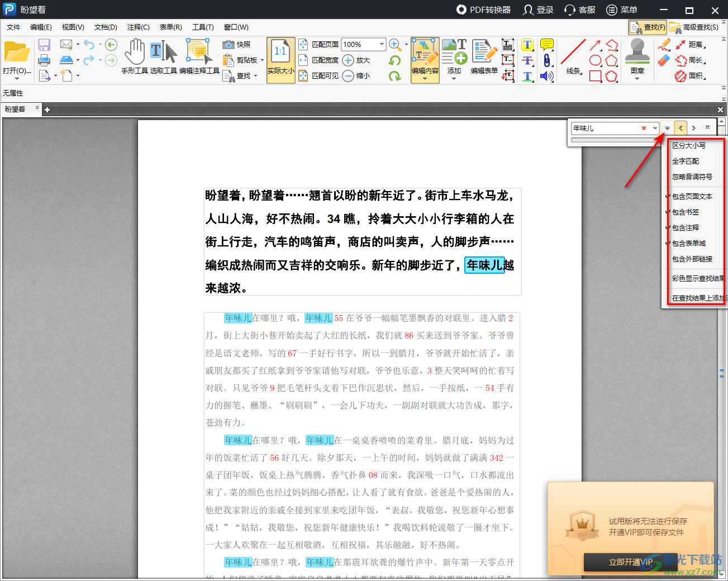This screenshot has width=728, height=581.
Task: Select the red Rectangle shape tool
Action: click(596, 76)
